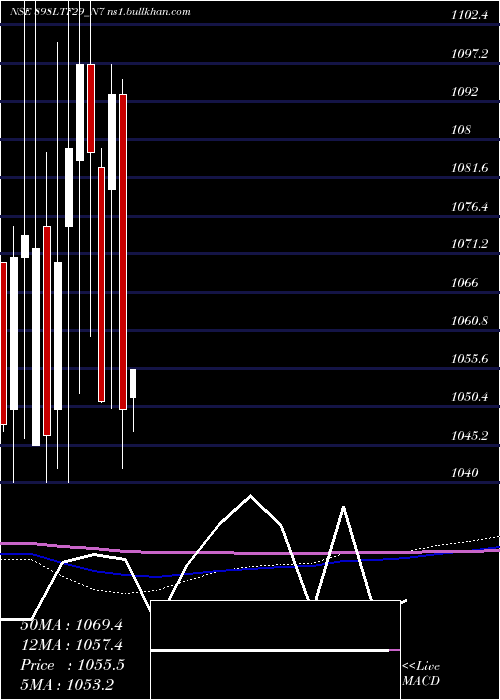Click the 1076.4 price axis label
The width and height of the screenshot is (500, 700).
(469, 206)
